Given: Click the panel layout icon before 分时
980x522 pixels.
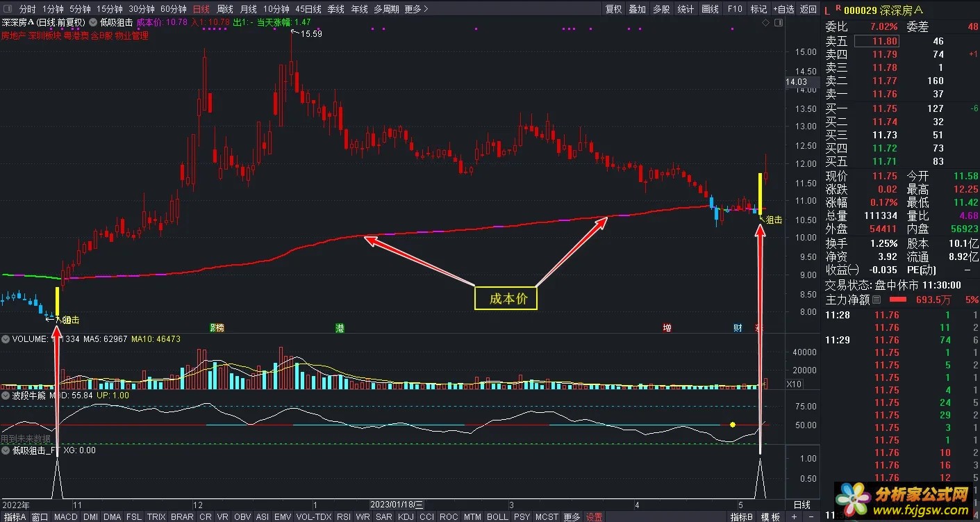Looking at the screenshot, I should coord(6,9).
